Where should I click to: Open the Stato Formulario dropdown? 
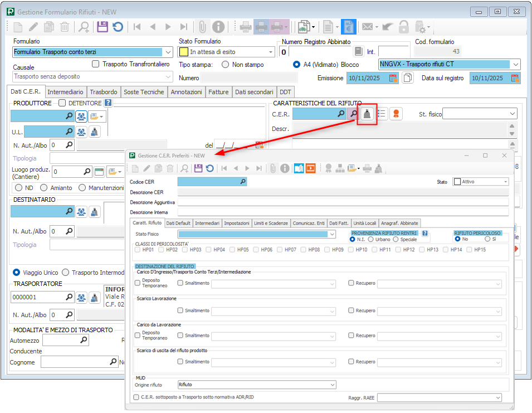(x=271, y=52)
